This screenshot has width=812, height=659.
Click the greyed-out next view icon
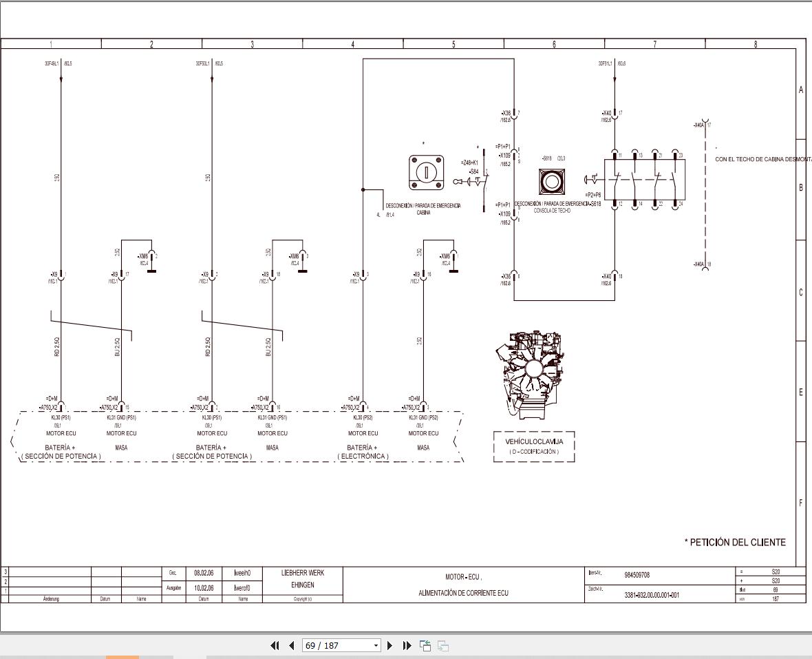(x=442, y=645)
